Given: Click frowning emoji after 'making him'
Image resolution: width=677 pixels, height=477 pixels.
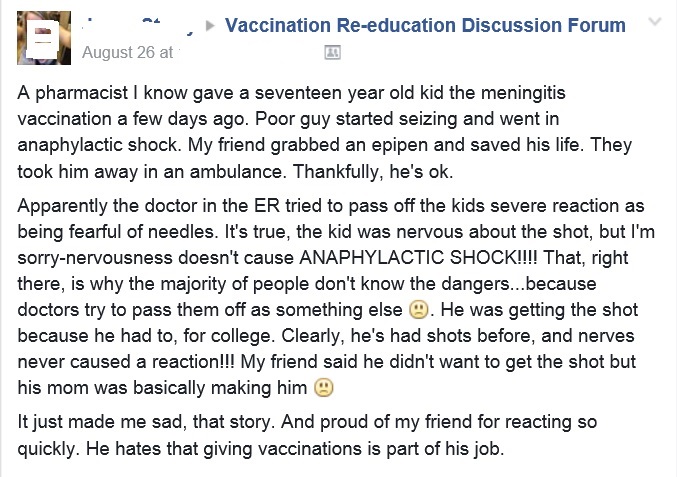Looking at the screenshot, I should click(x=323, y=388).
